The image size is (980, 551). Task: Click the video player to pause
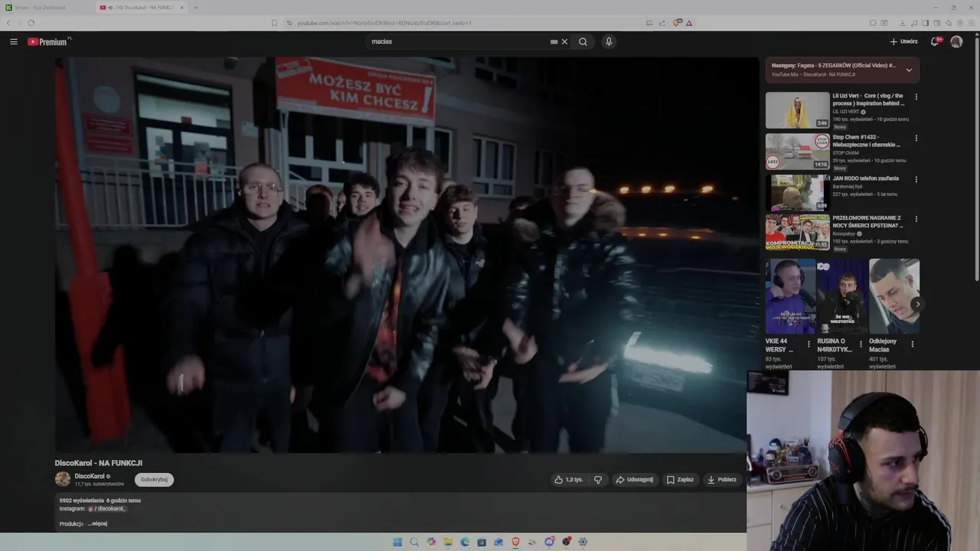point(407,255)
